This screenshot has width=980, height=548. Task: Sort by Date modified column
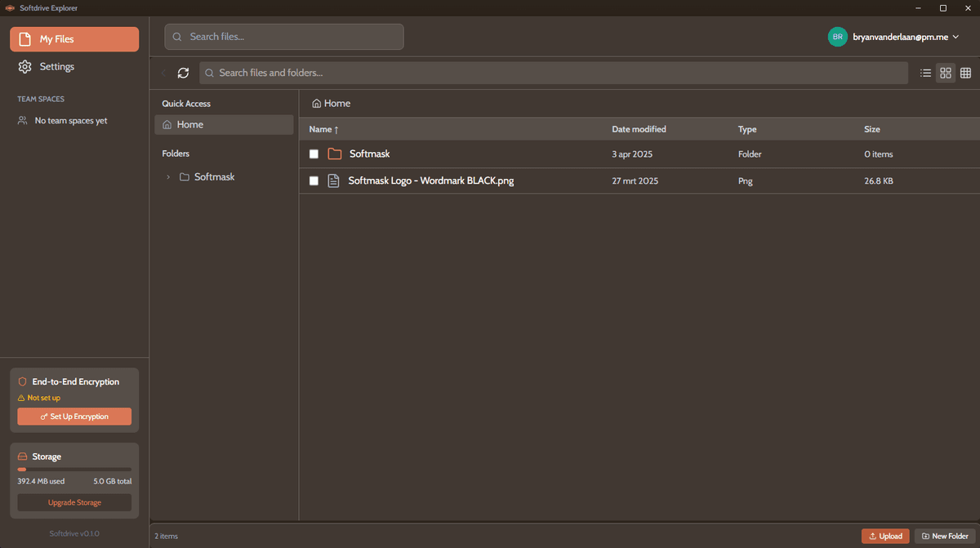(x=639, y=129)
